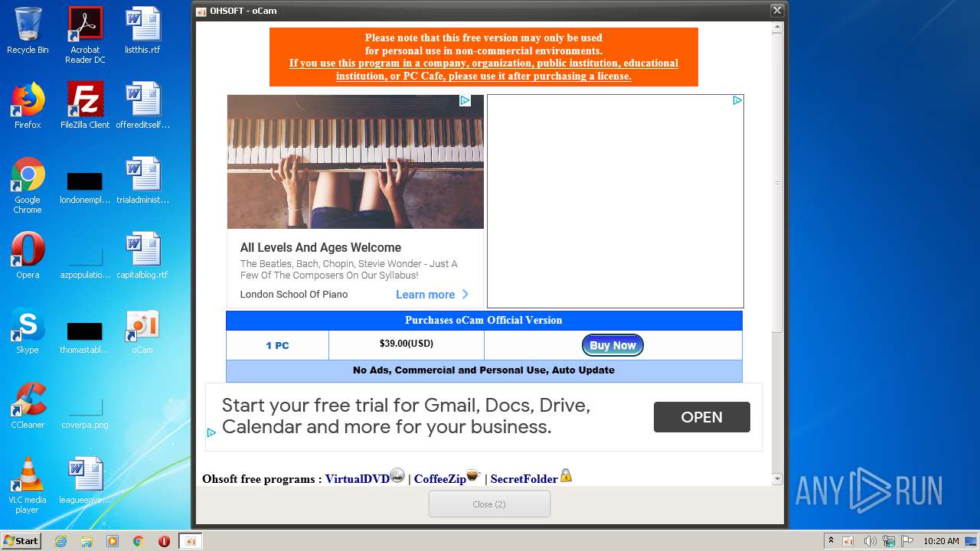
Task: Click the taskbar clock 10:20 AM
Action: [x=941, y=541]
